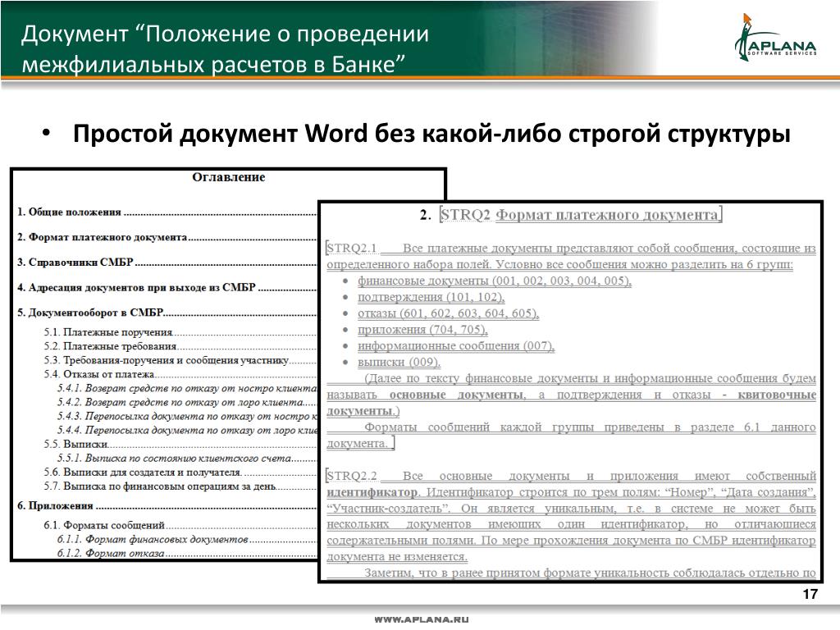Click the "Оглавление" heading

coord(228,177)
